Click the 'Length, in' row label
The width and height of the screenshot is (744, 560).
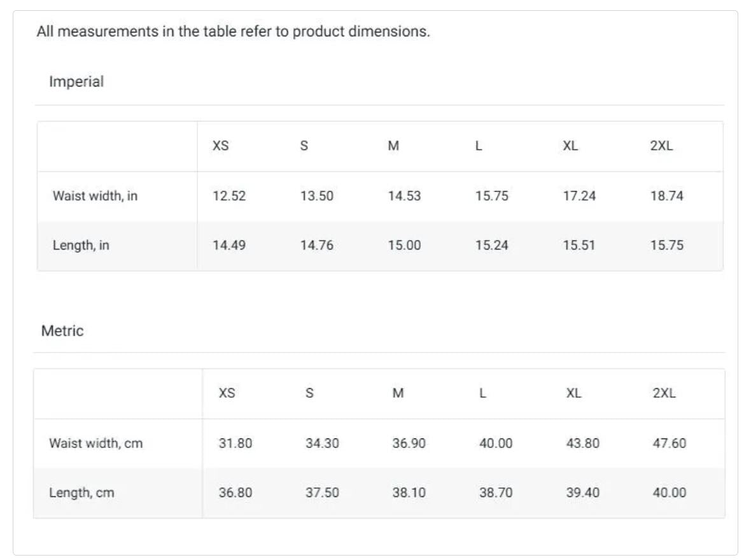pyautogui.click(x=81, y=246)
